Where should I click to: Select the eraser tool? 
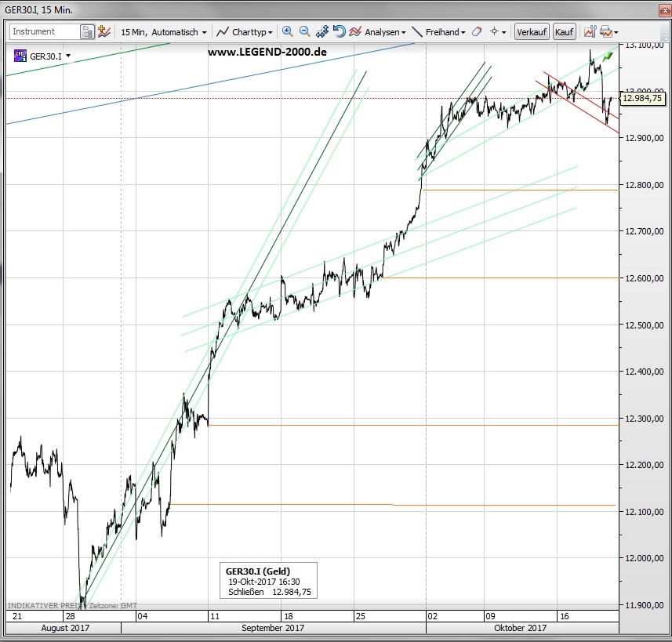coord(477,31)
